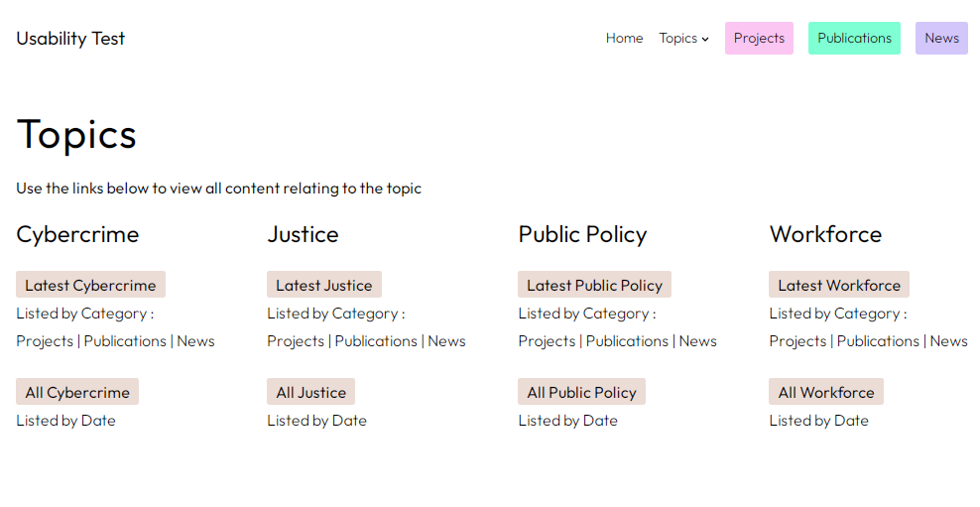The image size is (980, 507).
Task: Select All Public Policy link
Action: [581, 393]
